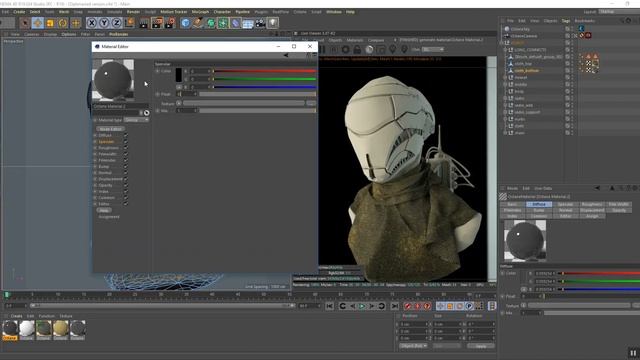Select the Scale tool in the top toolbar
640x360 pixels.
tap(50, 23)
